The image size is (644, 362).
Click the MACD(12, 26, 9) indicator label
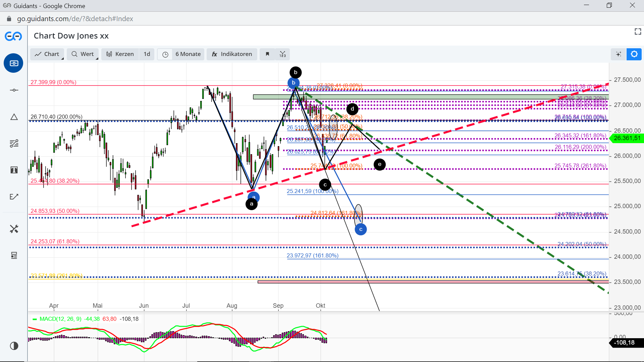point(60,319)
